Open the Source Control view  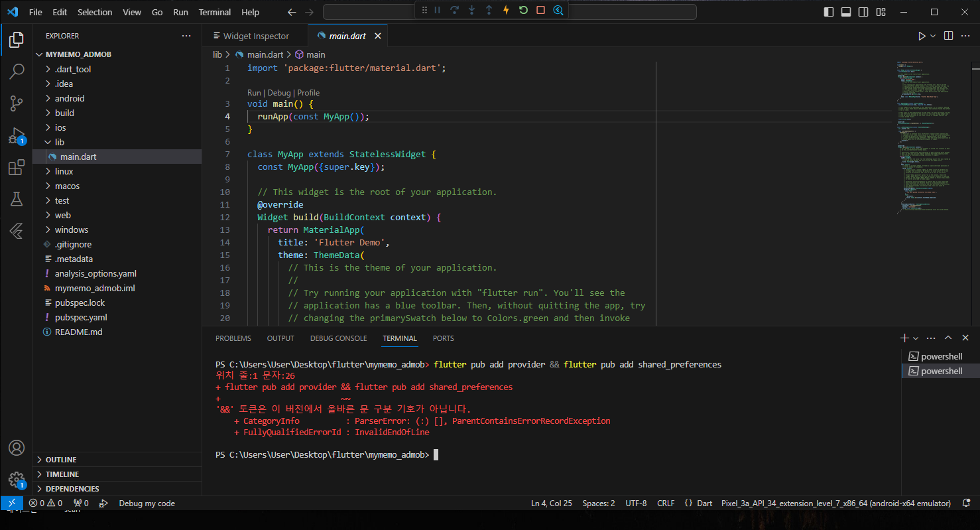point(17,103)
